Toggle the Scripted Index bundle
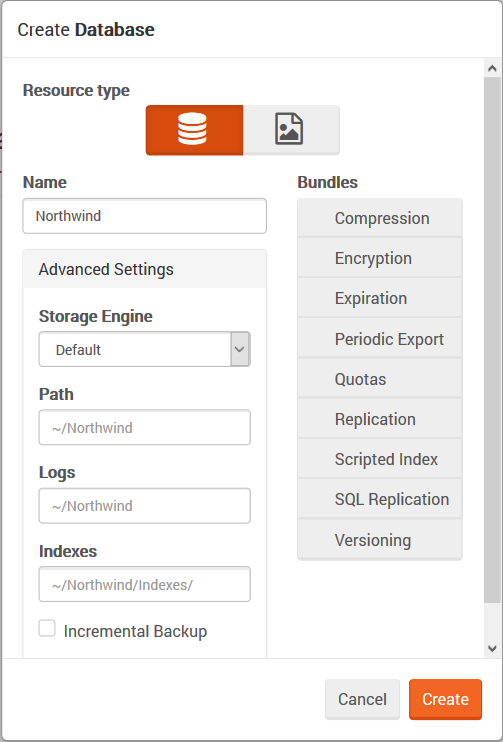This screenshot has height=742, width=503. coord(379,459)
